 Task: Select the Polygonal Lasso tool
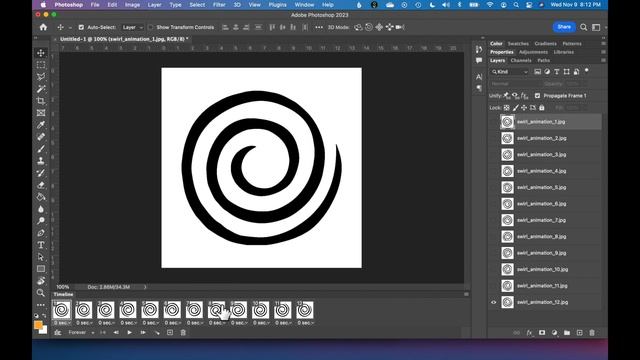[41, 77]
